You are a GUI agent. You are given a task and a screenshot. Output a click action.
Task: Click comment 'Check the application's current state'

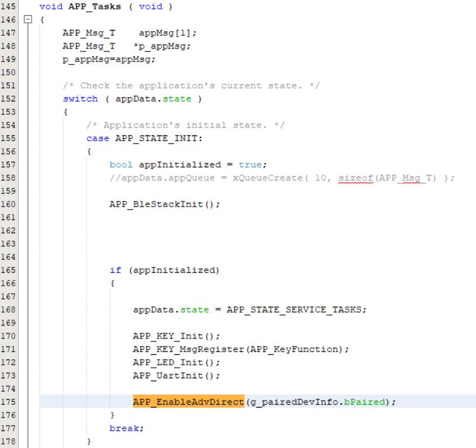[x=191, y=86]
